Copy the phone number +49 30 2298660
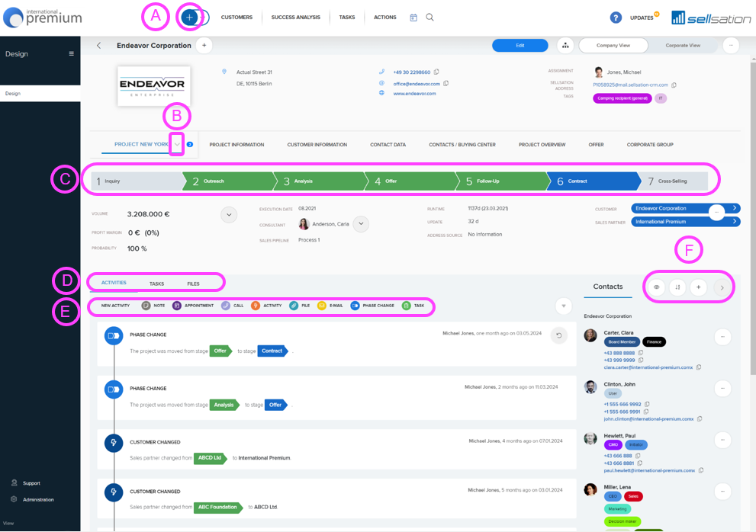The width and height of the screenshot is (756, 532). pyautogui.click(x=436, y=72)
